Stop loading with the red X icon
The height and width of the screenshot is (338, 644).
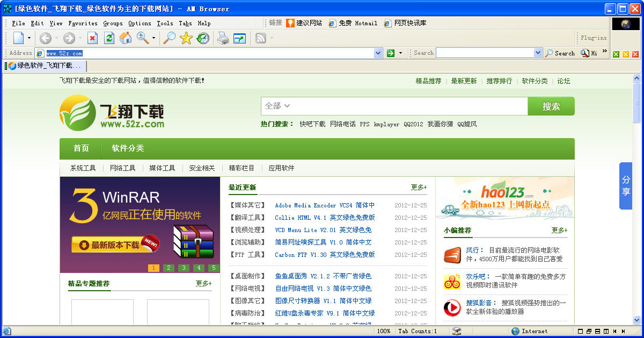pos(92,38)
